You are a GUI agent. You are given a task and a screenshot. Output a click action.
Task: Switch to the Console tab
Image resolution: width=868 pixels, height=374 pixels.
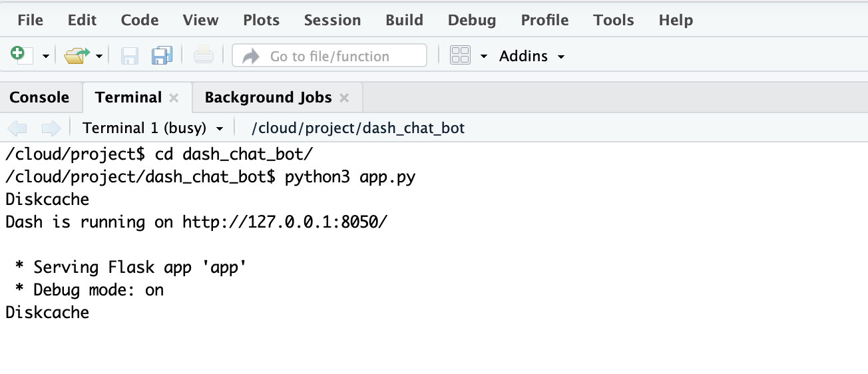tap(39, 97)
